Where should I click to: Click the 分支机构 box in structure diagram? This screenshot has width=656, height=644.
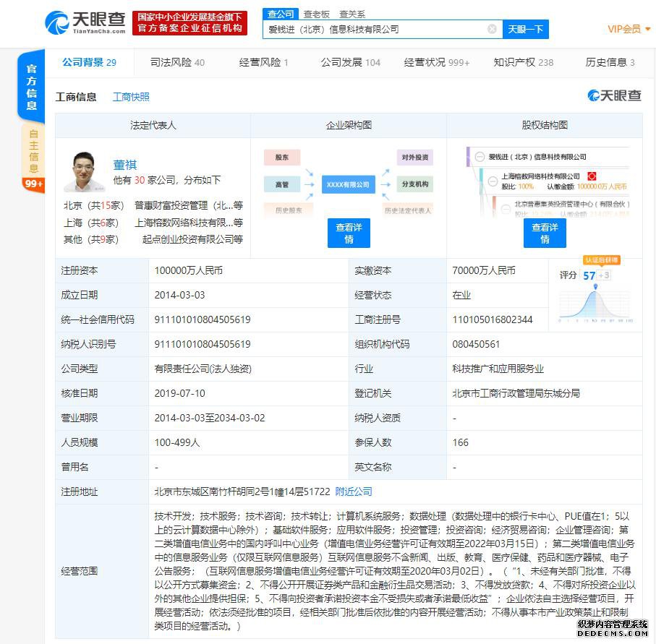pyautogui.click(x=414, y=184)
